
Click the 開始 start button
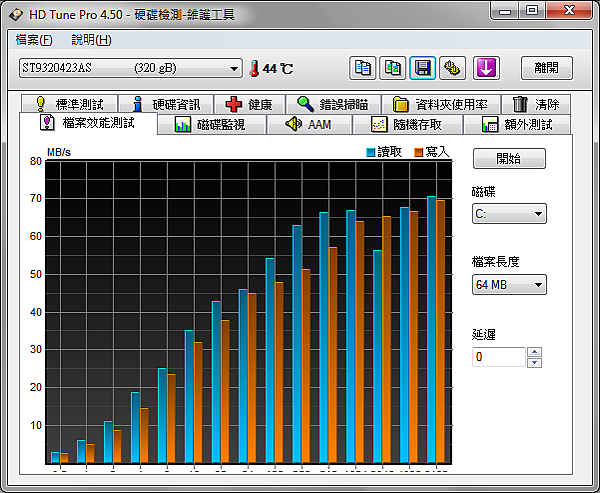click(509, 158)
